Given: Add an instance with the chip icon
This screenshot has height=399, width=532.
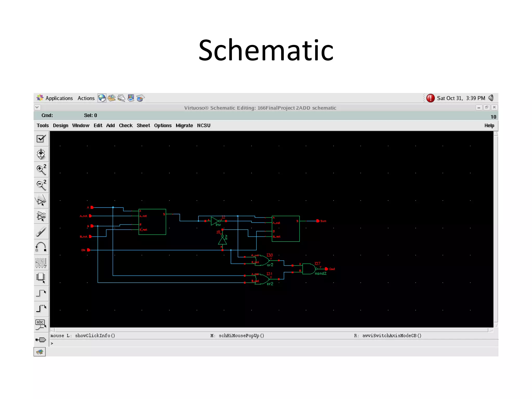Looking at the screenshot, I should pos(41,278).
